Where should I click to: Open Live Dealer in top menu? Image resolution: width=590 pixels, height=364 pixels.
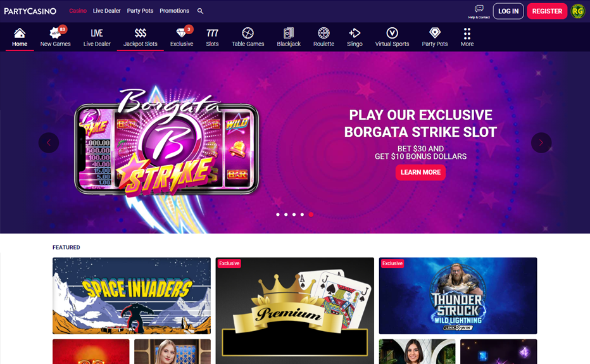[106, 11]
